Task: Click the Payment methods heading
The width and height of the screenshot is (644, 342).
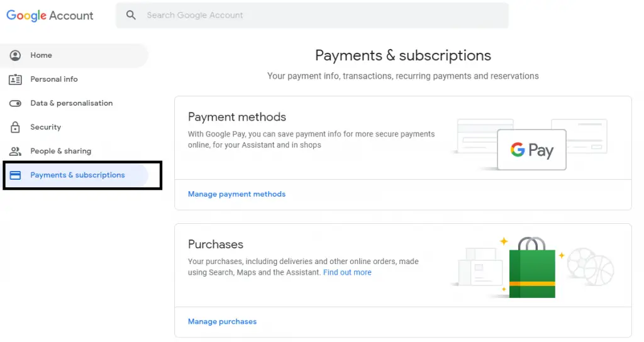Action: 237,117
